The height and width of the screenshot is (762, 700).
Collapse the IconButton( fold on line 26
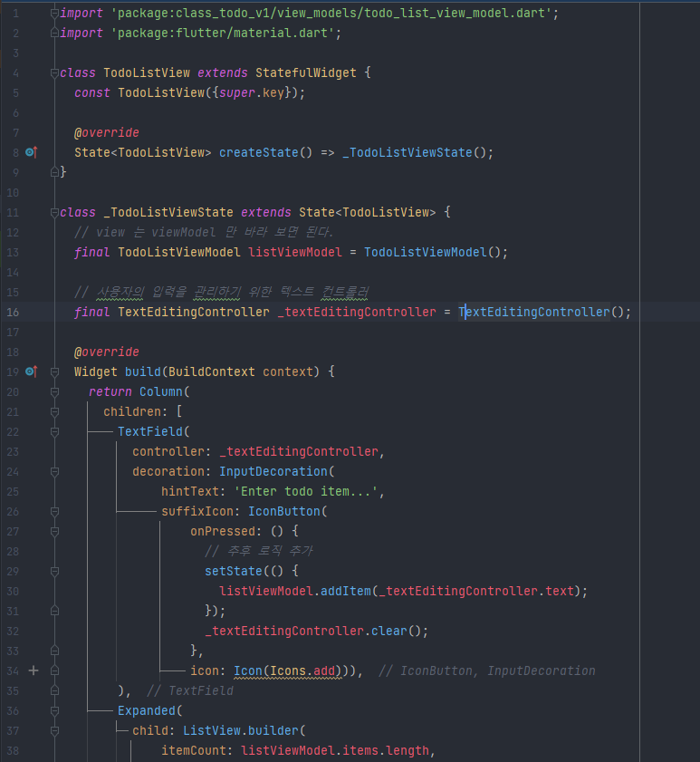pyautogui.click(x=55, y=511)
